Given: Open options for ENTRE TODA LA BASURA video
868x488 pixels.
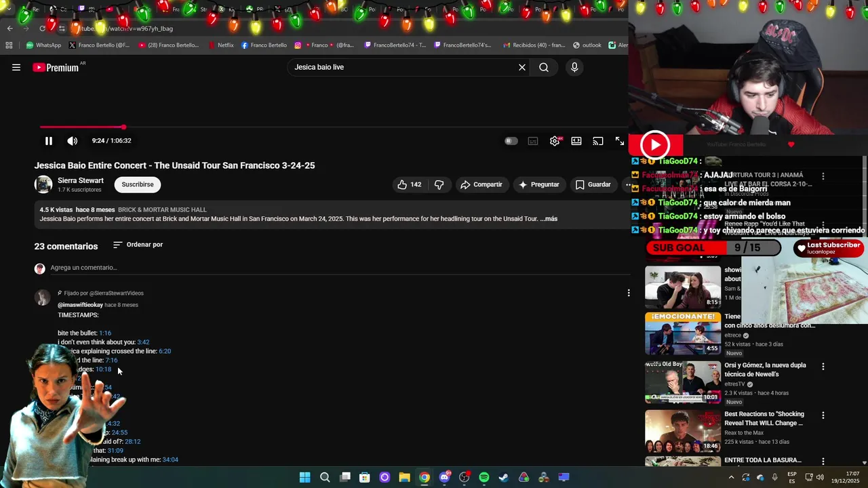Looking at the screenshot, I should coord(823,462).
